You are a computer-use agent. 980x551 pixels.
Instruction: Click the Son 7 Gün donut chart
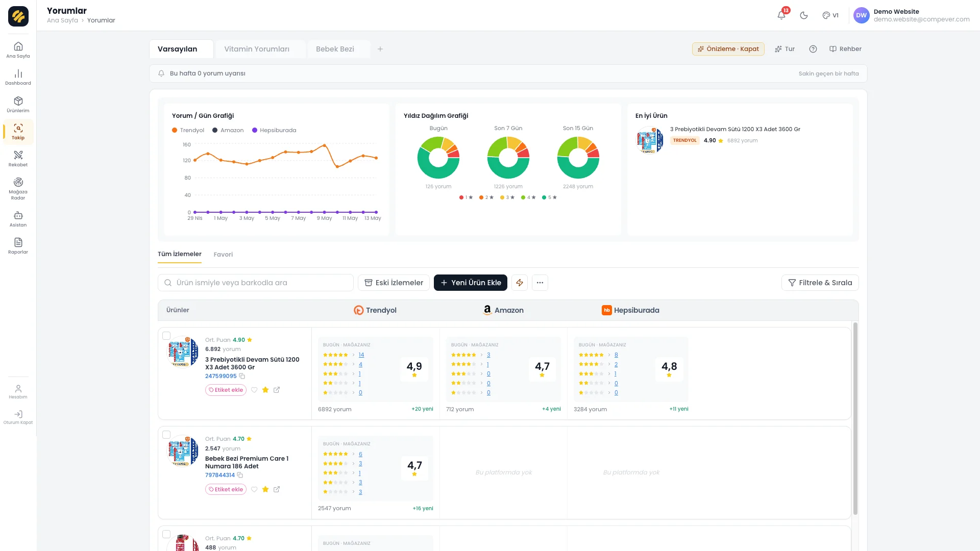pos(508,158)
